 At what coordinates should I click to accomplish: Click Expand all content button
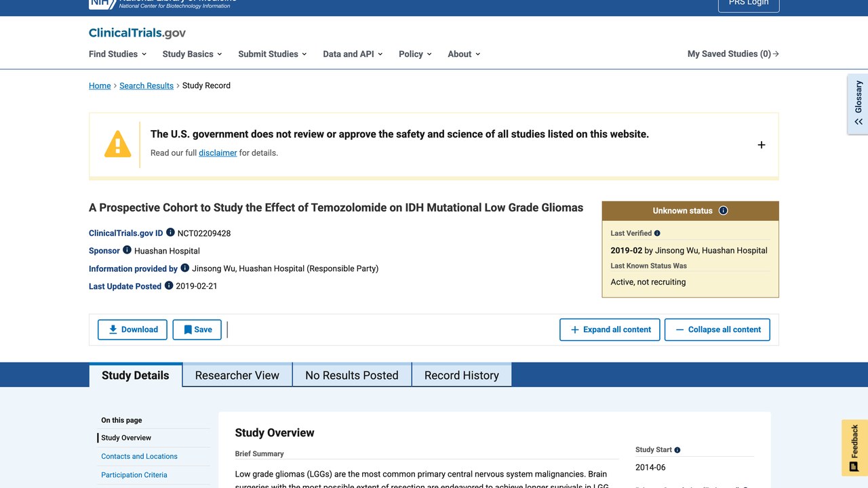[x=610, y=329]
